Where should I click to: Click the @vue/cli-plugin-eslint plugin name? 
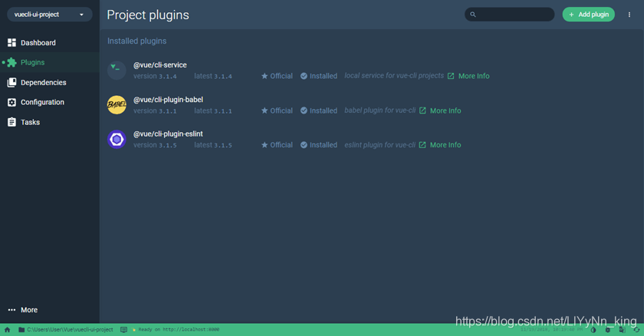[168, 134]
